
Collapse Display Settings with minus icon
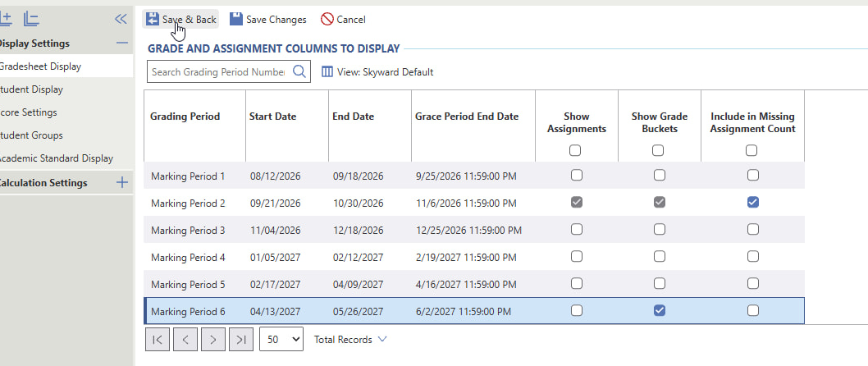click(x=121, y=43)
